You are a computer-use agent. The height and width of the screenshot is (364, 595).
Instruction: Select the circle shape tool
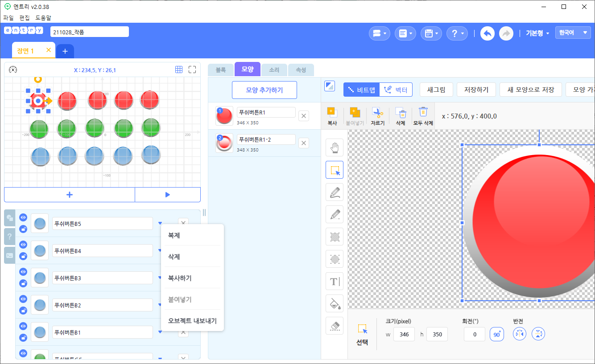pos(335,259)
